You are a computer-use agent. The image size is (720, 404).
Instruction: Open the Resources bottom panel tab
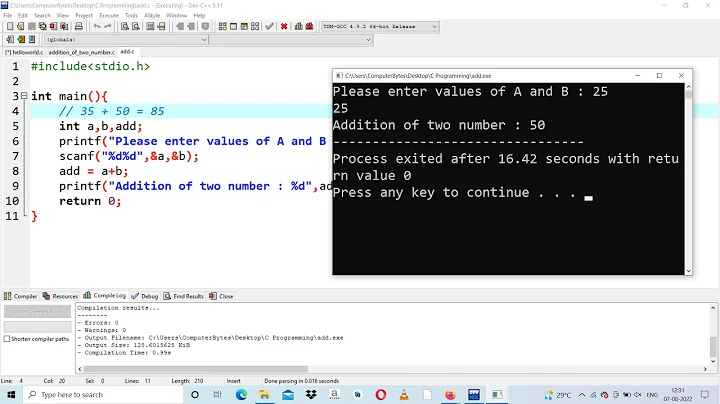pyautogui.click(x=60, y=296)
